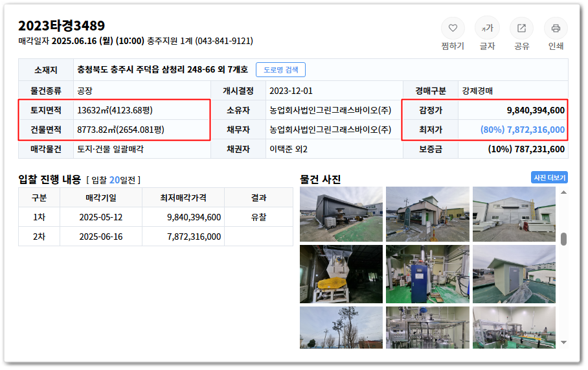Screen dimensions: 588x370
Task: Click creditor 이택준 외2
Action: click(288, 149)
